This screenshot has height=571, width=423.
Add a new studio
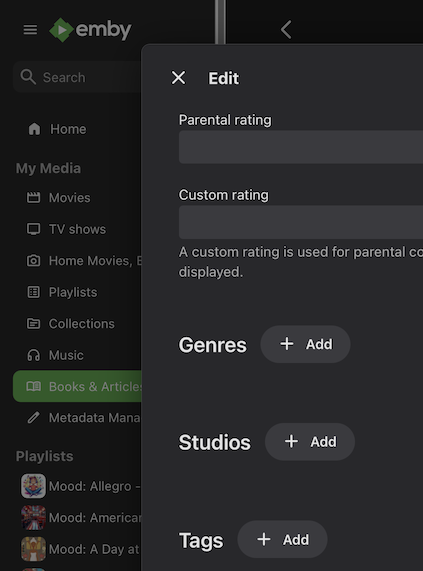310,442
